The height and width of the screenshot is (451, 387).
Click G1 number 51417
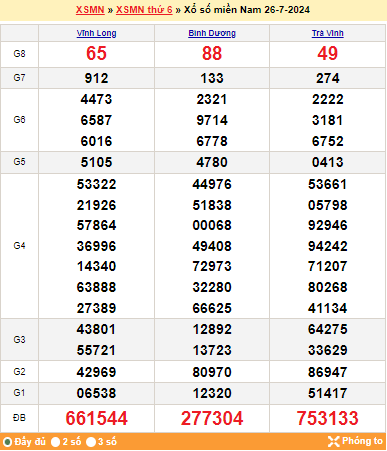pyautogui.click(x=328, y=393)
